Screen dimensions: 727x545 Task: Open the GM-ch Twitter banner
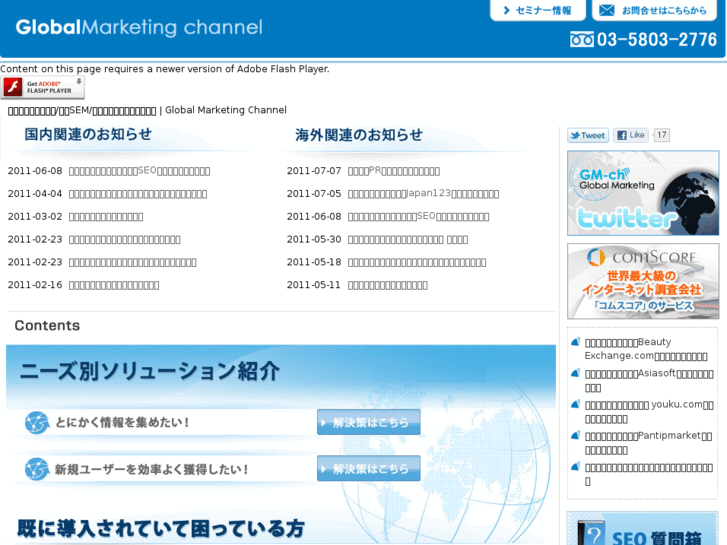coord(643,193)
